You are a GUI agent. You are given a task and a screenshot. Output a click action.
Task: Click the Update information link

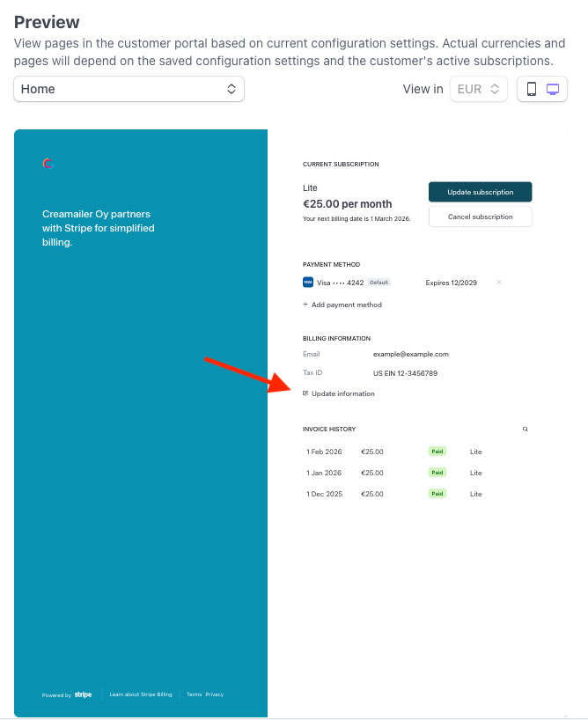point(342,393)
